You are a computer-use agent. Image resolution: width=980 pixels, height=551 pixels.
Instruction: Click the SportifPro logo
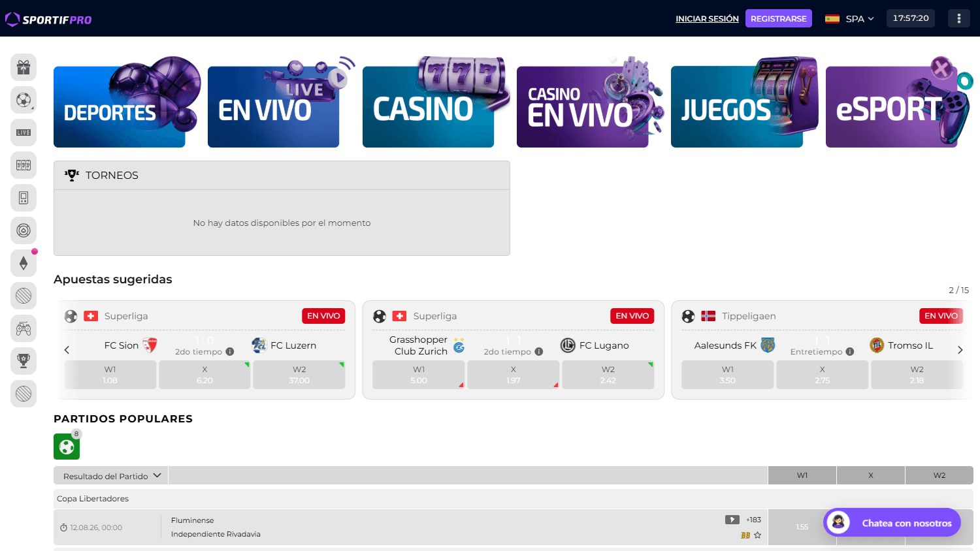[48, 20]
